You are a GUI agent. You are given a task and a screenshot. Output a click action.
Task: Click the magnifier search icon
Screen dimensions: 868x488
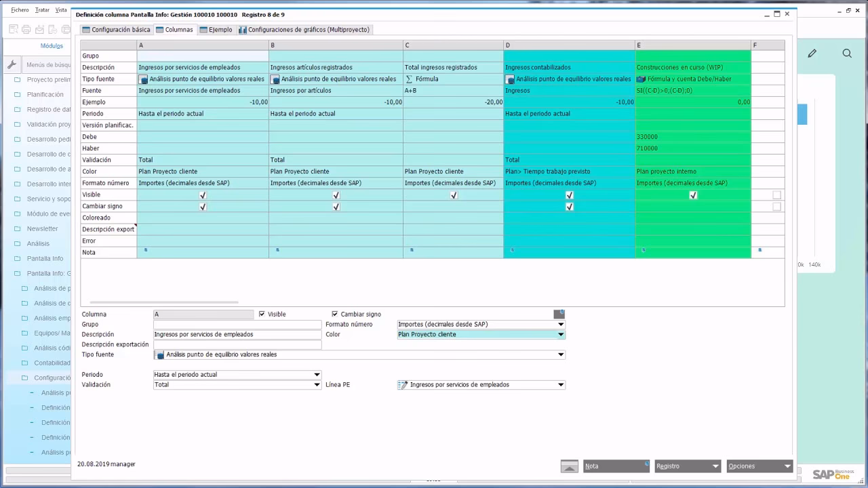pos(847,54)
